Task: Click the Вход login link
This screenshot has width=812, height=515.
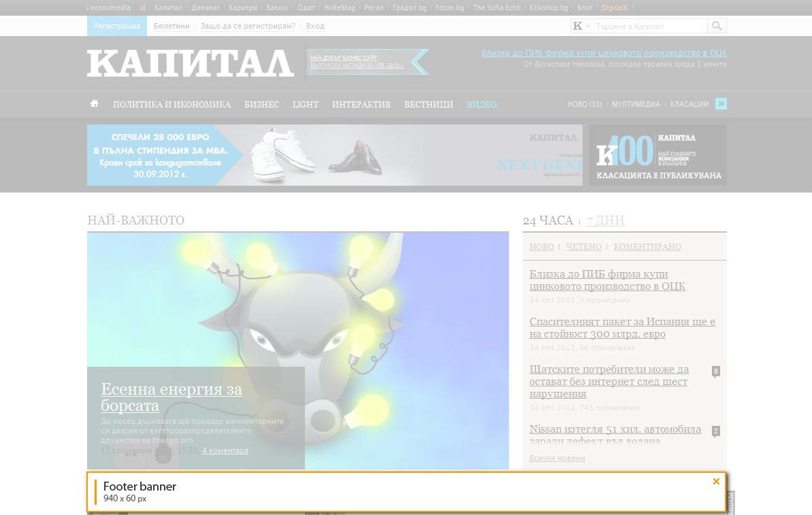Action: [x=315, y=26]
